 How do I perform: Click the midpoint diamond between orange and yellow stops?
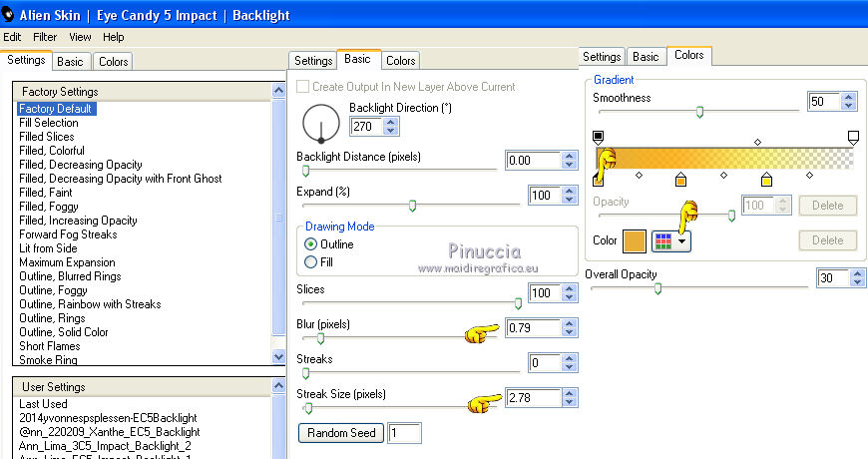(723, 175)
